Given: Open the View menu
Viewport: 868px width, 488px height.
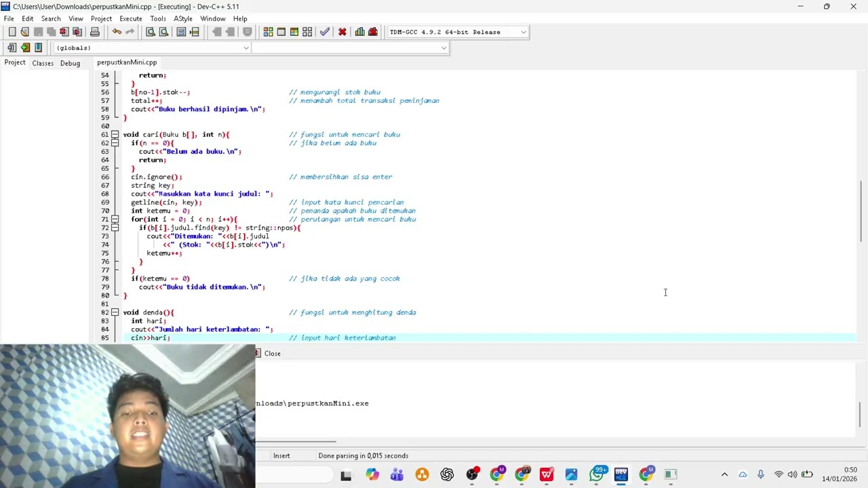Looking at the screenshot, I should pyautogui.click(x=76, y=18).
